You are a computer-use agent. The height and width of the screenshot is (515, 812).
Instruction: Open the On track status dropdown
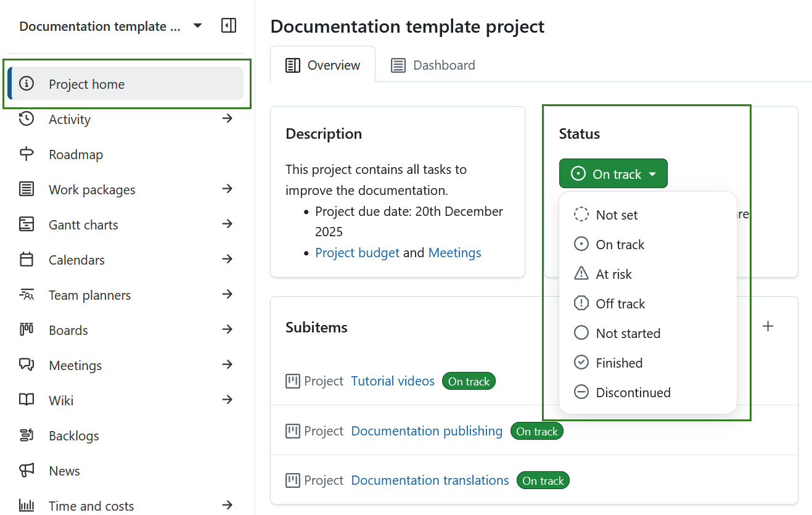613,173
